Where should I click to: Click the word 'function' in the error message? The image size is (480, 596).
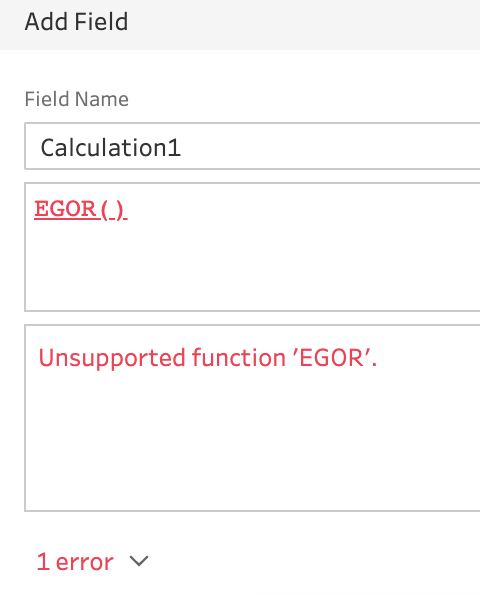239,357
